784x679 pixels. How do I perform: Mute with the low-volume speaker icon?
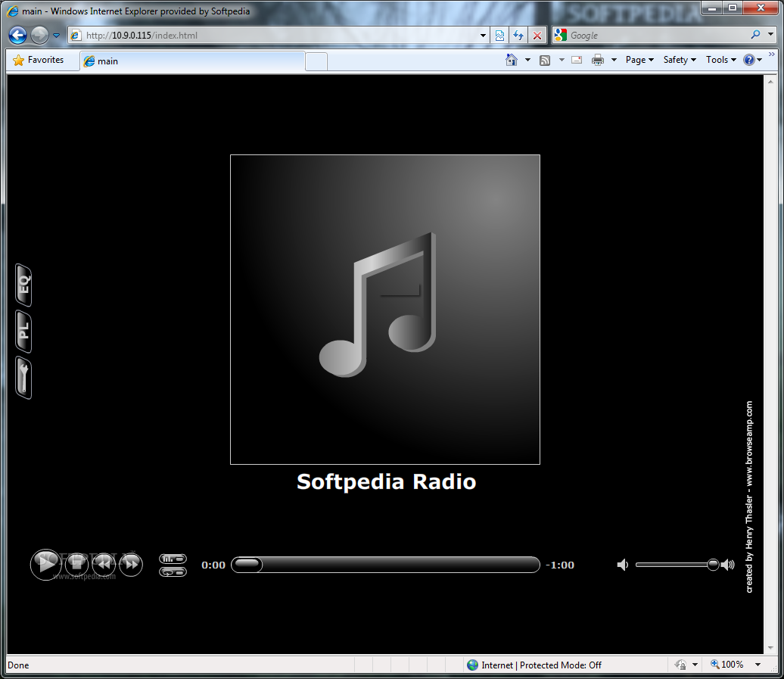click(x=623, y=565)
